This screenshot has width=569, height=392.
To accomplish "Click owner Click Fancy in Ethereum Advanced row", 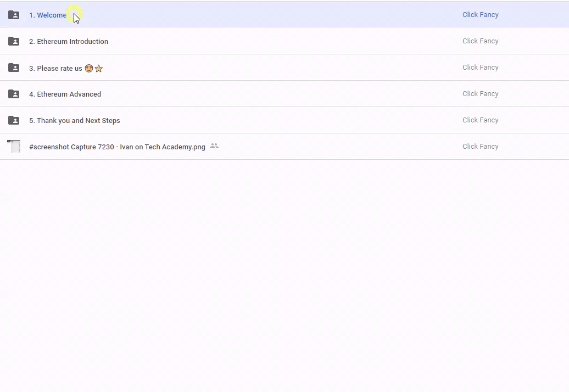I will click(x=480, y=94).
